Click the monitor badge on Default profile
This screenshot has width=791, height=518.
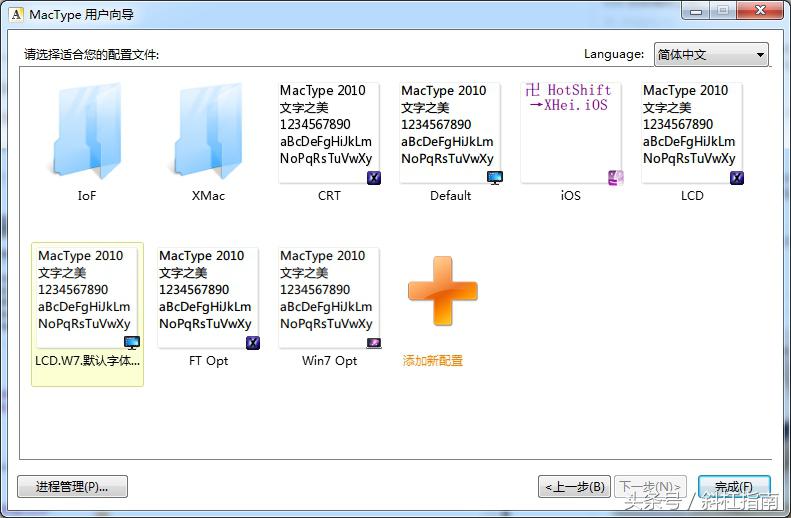coord(495,178)
